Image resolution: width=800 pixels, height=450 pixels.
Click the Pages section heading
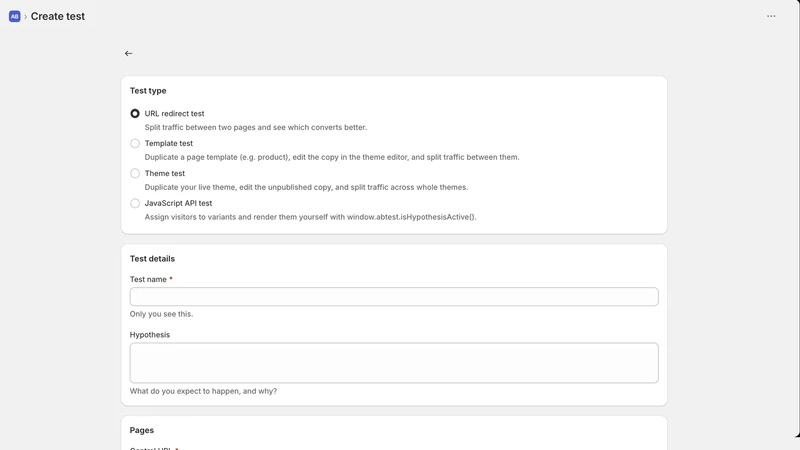click(x=142, y=430)
